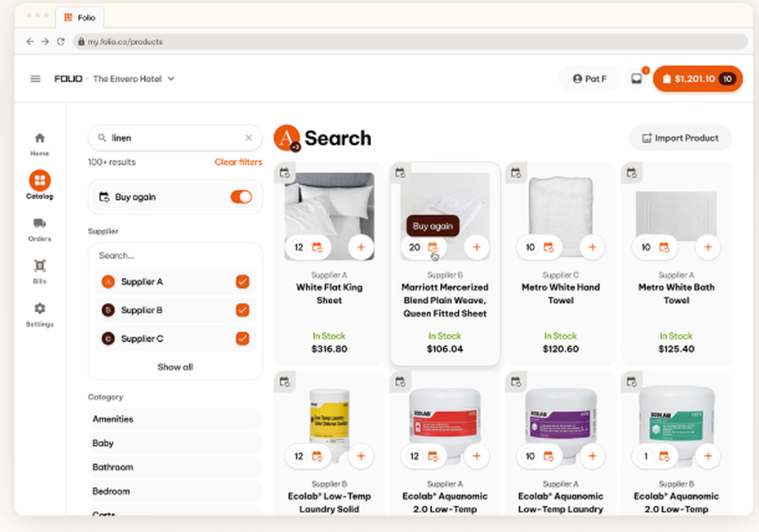
Task: Uncheck Supplier B checkbox
Action: (243, 310)
